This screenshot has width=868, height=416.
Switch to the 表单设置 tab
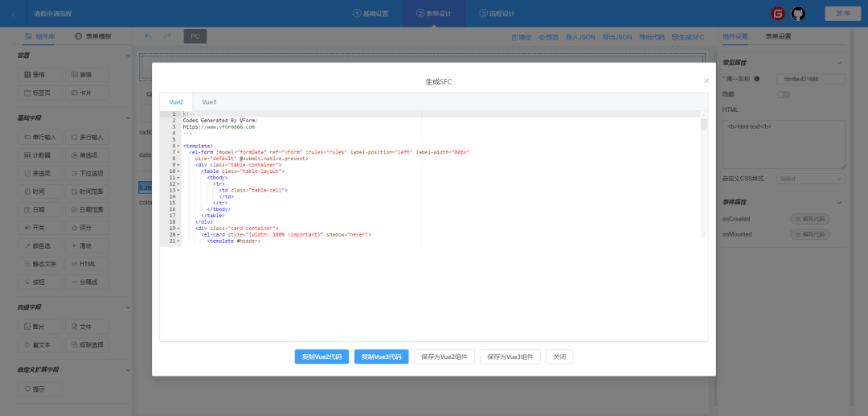tap(778, 36)
